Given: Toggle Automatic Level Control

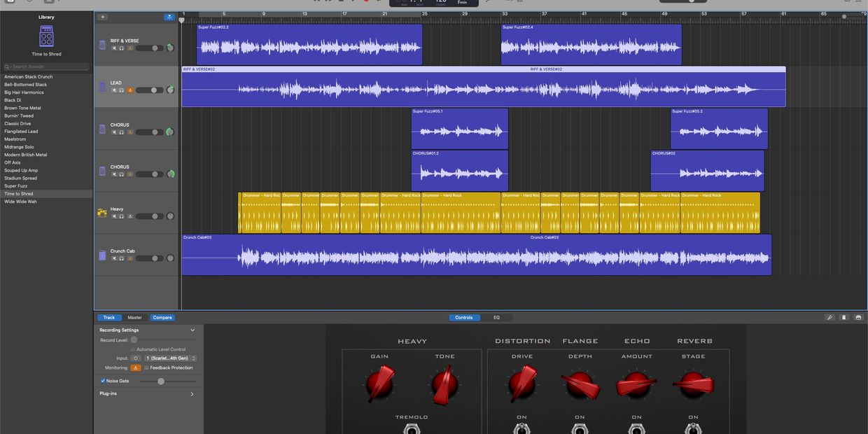Looking at the screenshot, I should tap(132, 349).
